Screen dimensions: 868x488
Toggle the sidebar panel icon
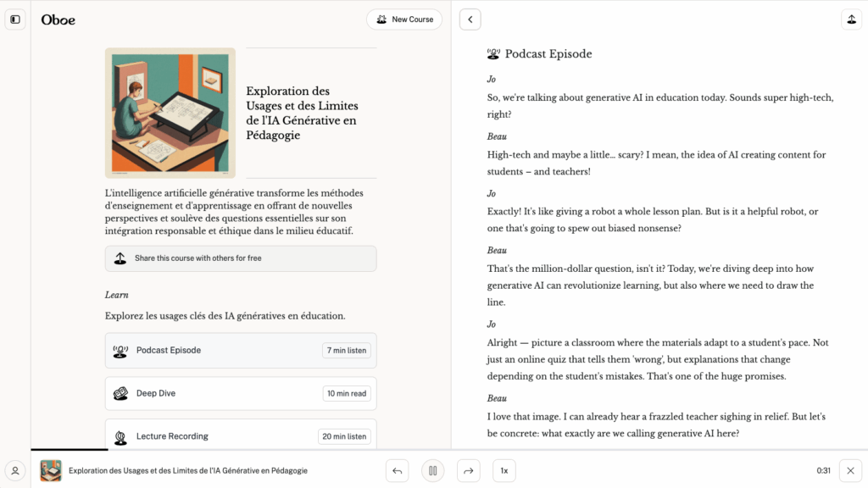15,19
